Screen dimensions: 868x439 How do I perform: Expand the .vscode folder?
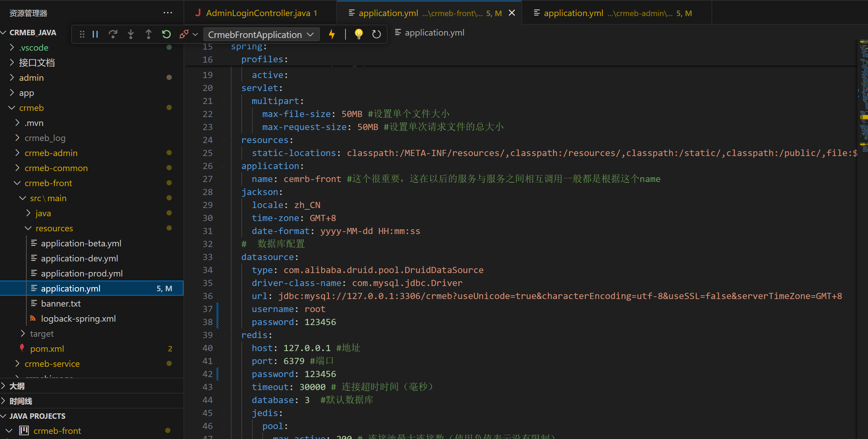click(x=12, y=47)
